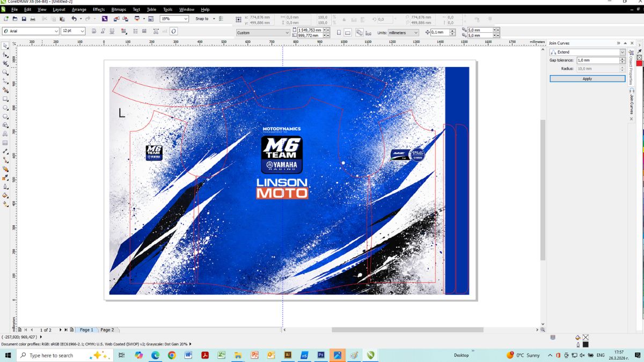Screen dimensions: 644x362
Task: Open the Custom page size dropdown
Action: (287, 33)
